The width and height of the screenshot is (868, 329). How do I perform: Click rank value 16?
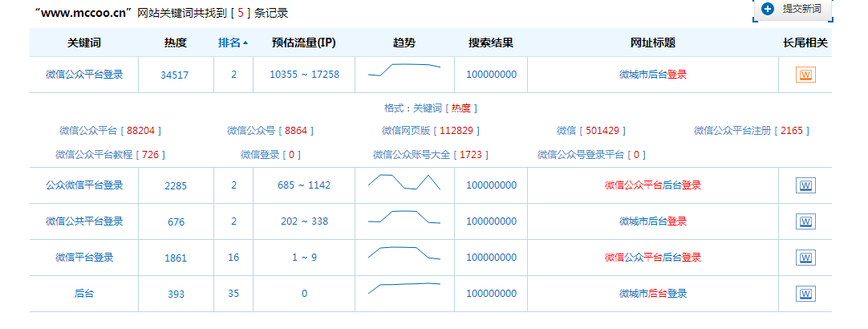point(233,257)
